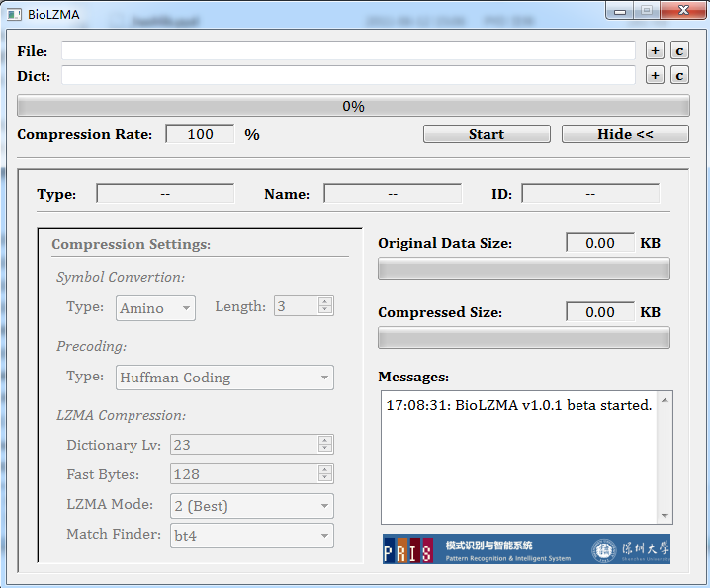Decrease Fast Bytes with down arrow

click(325, 478)
